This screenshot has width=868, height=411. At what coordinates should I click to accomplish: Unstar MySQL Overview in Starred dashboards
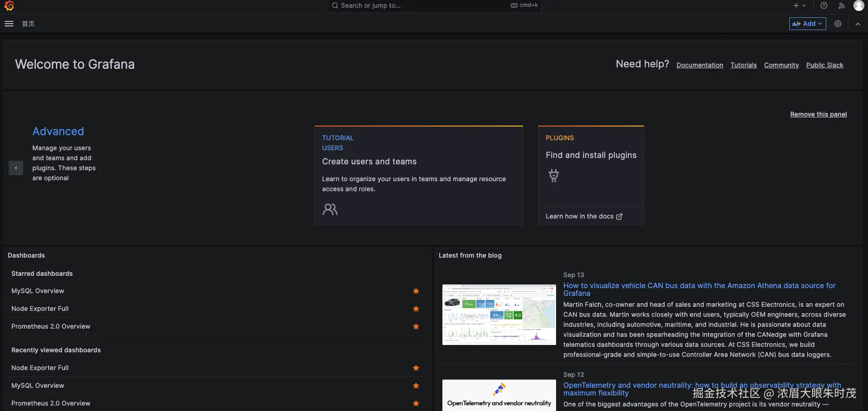(416, 291)
